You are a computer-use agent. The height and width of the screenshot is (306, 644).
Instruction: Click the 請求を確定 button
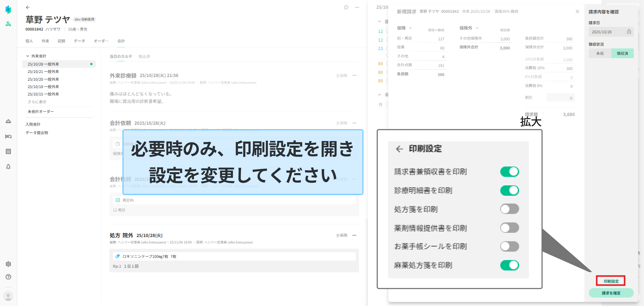click(611, 293)
